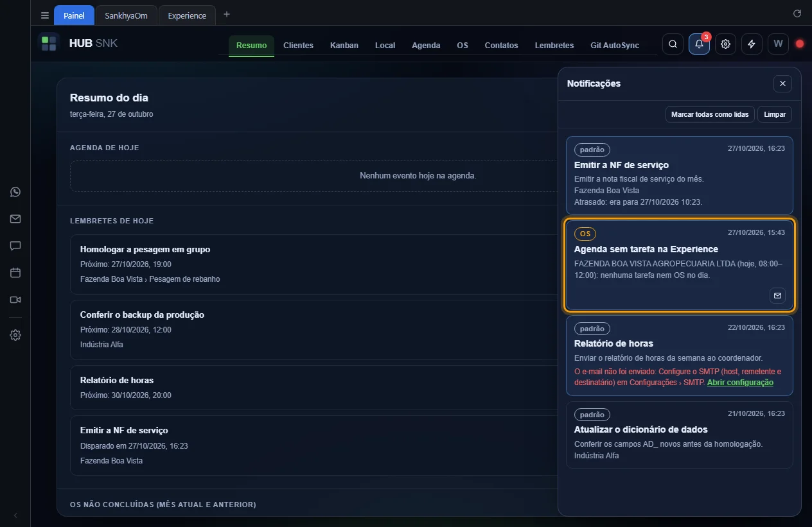This screenshot has height=527, width=812.
Task: Open the Kanban navigation tab
Action: 344,46
